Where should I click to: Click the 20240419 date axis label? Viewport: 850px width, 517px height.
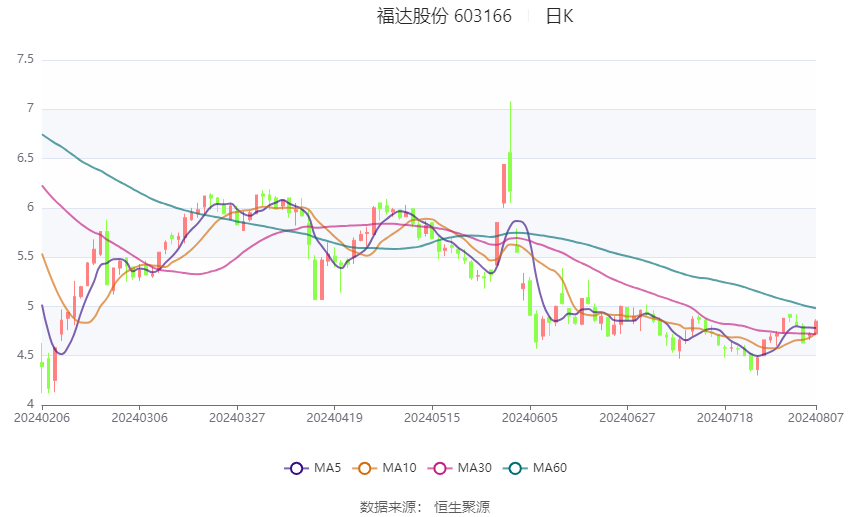pos(334,418)
